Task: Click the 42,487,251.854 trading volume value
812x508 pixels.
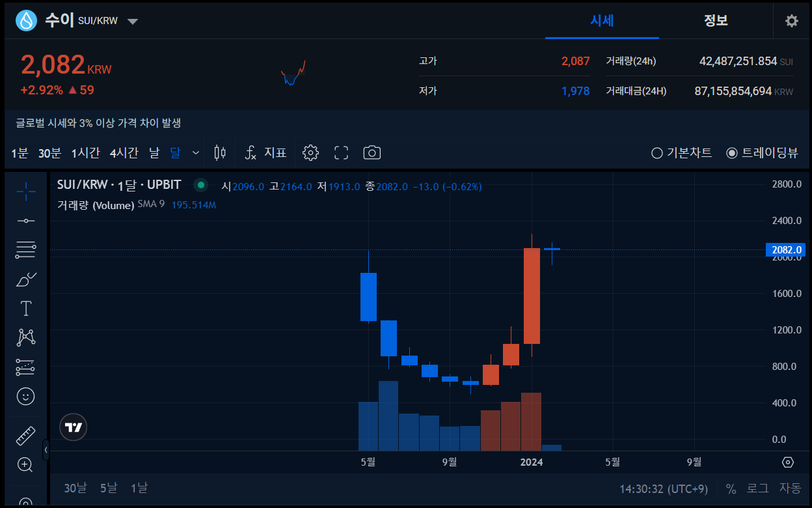Action: coord(738,61)
